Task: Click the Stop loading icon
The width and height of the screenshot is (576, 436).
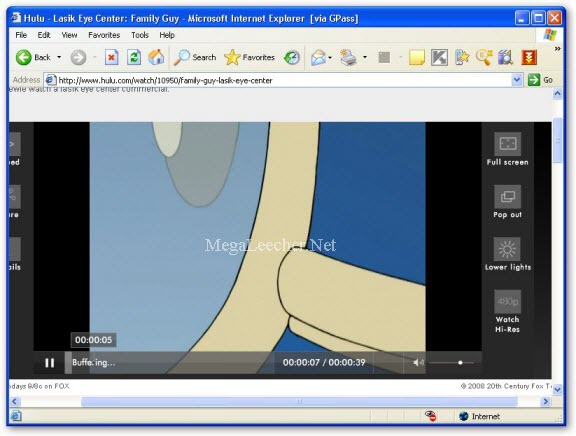Action: tap(111, 57)
